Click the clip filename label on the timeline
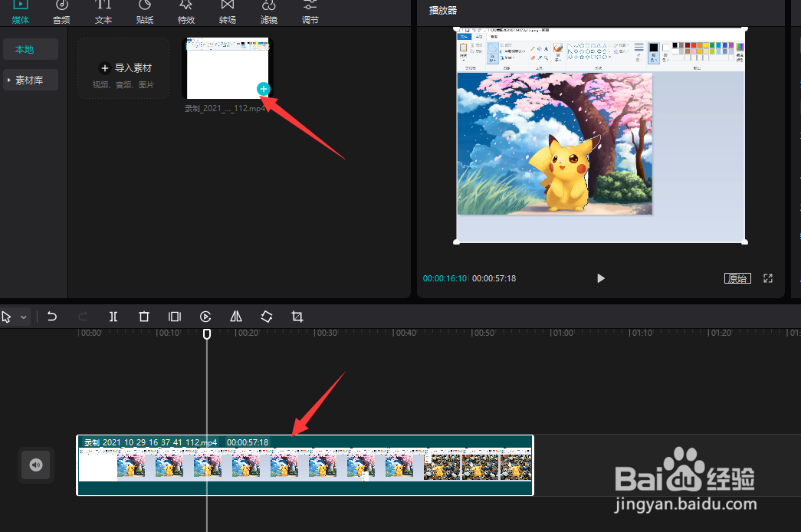801x532 pixels. tap(151, 442)
